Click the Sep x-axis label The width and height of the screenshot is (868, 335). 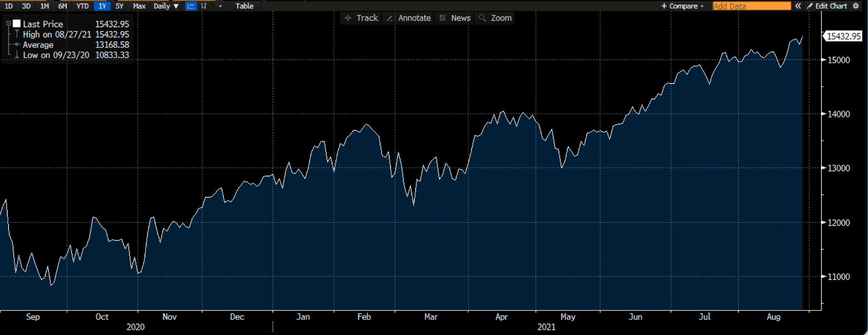point(33,317)
